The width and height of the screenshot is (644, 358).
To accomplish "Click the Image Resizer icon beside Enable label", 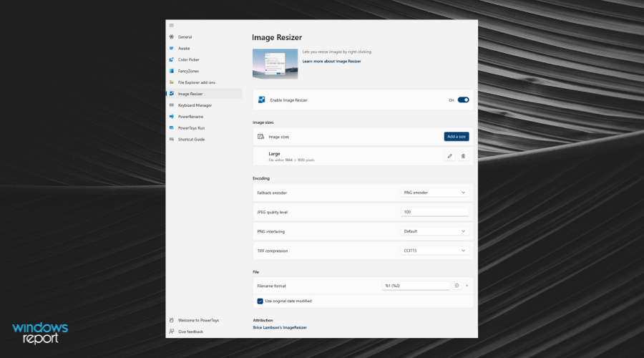I will tap(262, 100).
